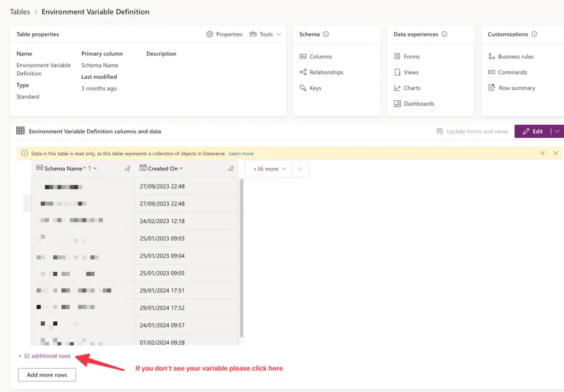Screen dimensions: 564x392
Task: Open Row summary customization
Action: (516, 88)
